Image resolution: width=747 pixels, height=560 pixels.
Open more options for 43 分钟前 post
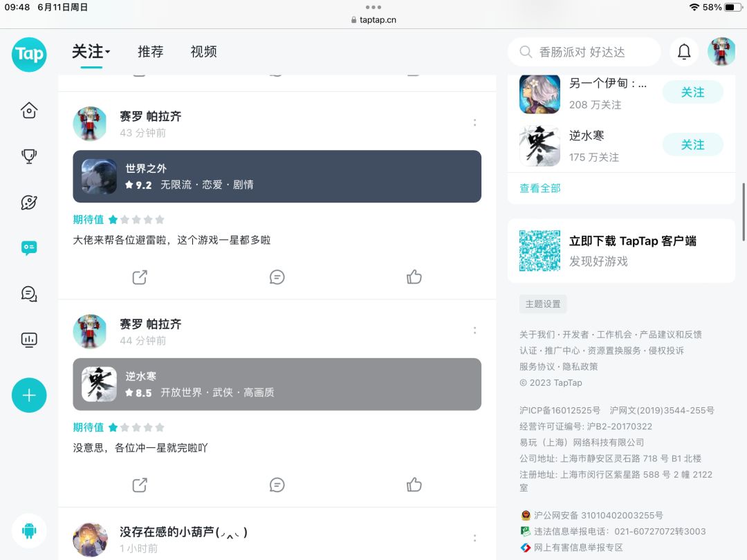(x=474, y=122)
